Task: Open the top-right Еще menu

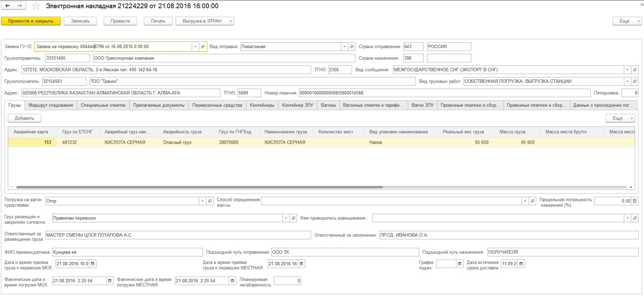Action: [627, 21]
